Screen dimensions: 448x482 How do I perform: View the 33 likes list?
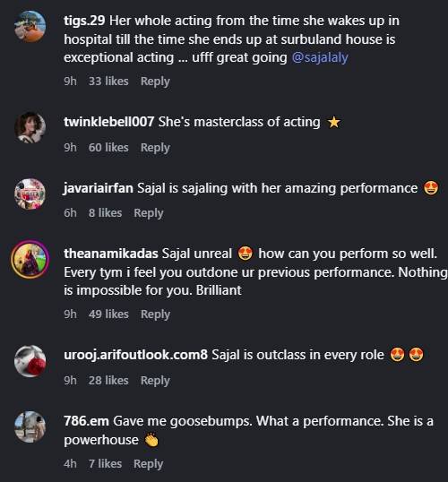click(108, 82)
